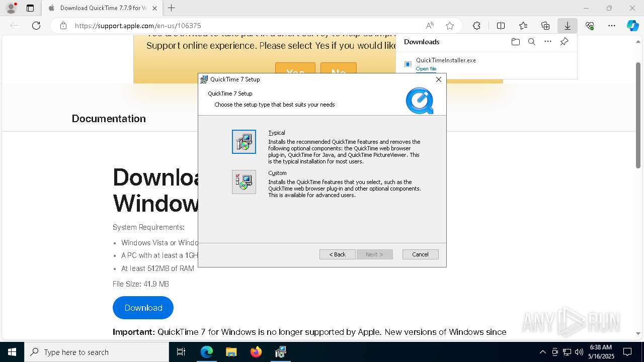Click the Documentation heading on Apple page

[x=109, y=119]
